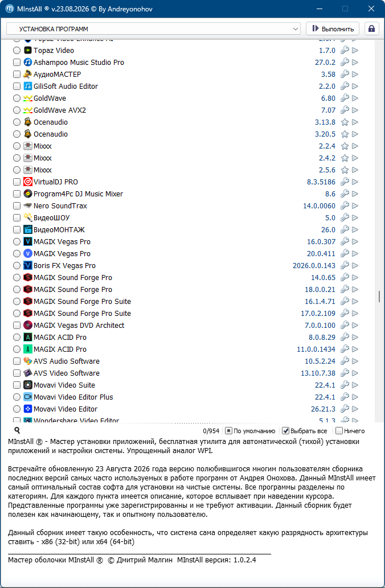Image resolution: width=385 pixels, height=588 pixels.
Task: Click the Nero SoundTrax label
Action: click(x=60, y=206)
